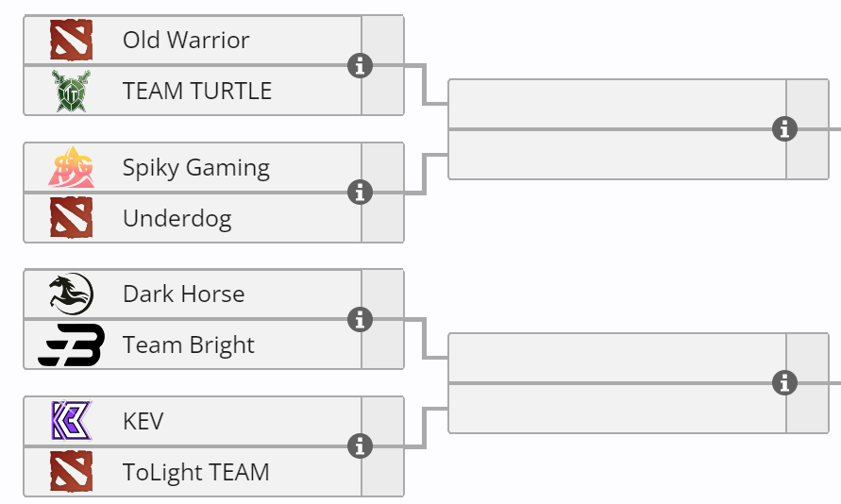Screen dimensions: 841x504
Task: Select the Old Warrior team name
Action: pos(186,41)
